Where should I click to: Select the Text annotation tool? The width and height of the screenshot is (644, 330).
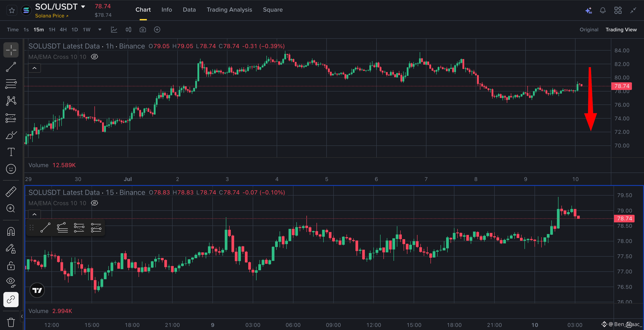[11, 152]
